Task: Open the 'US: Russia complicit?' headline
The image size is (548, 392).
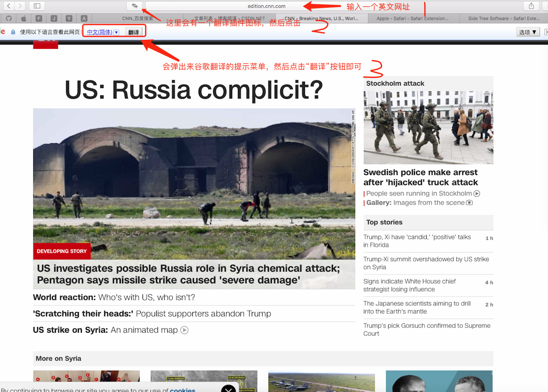Action: tap(194, 90)
